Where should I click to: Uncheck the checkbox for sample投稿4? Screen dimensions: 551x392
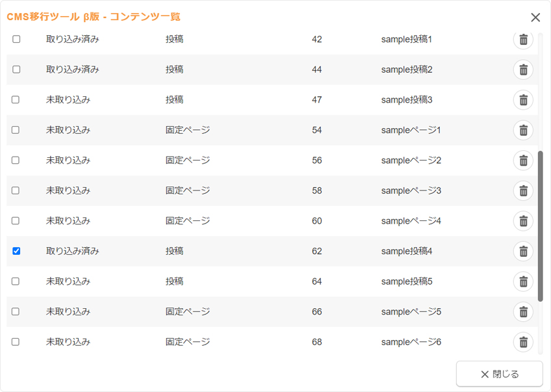click(x=16, y=251)
